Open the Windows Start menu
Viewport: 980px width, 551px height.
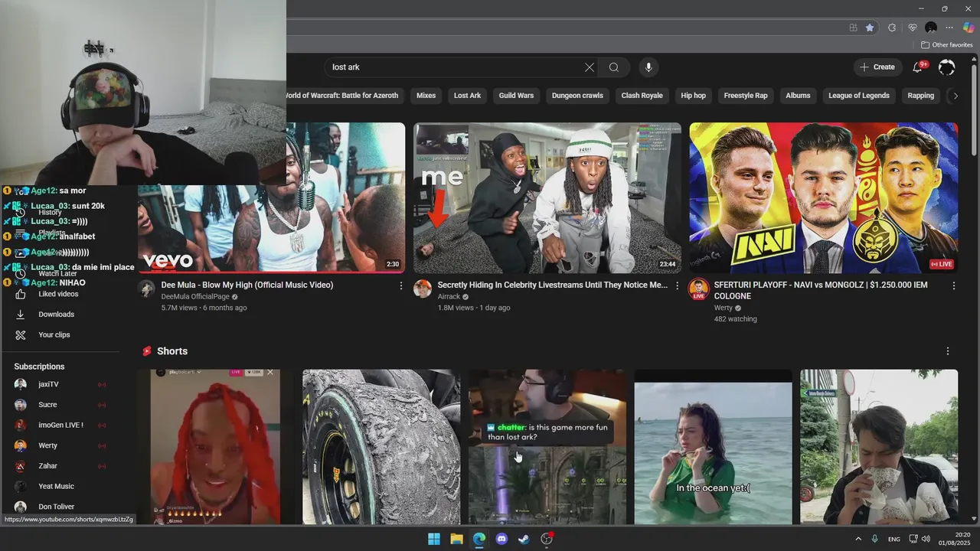[434, 539]
